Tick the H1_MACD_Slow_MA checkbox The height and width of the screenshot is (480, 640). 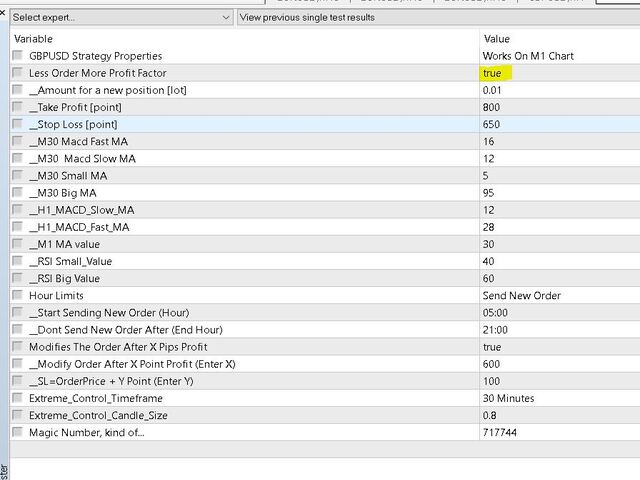pos(17,209)
